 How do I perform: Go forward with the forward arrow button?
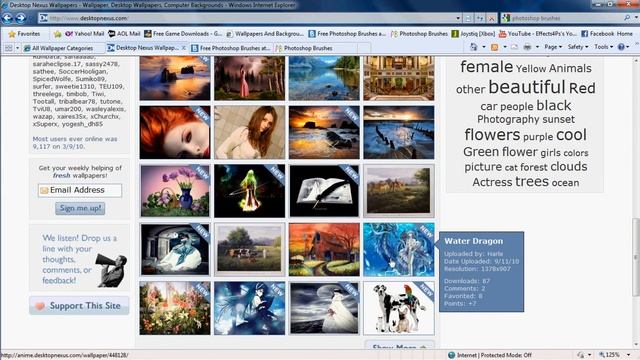click(x=20, y=18)
